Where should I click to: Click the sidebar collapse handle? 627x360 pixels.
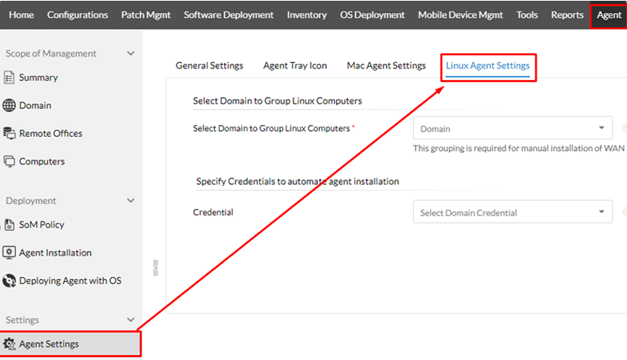click(156, 268)
